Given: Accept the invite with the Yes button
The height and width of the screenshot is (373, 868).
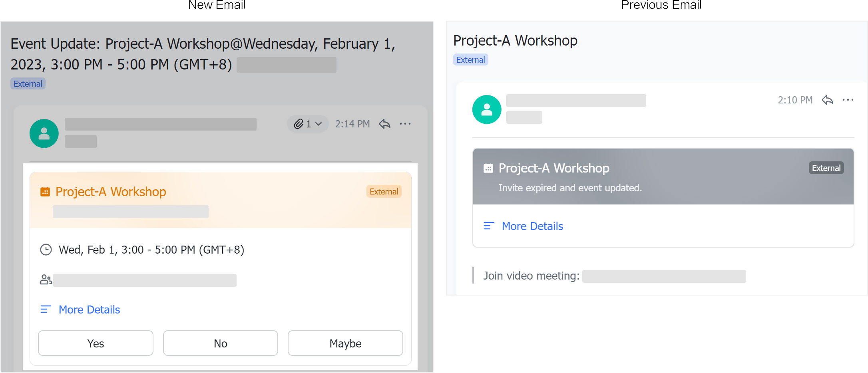Looking at the screenshot, I should [x=96, y=343].
